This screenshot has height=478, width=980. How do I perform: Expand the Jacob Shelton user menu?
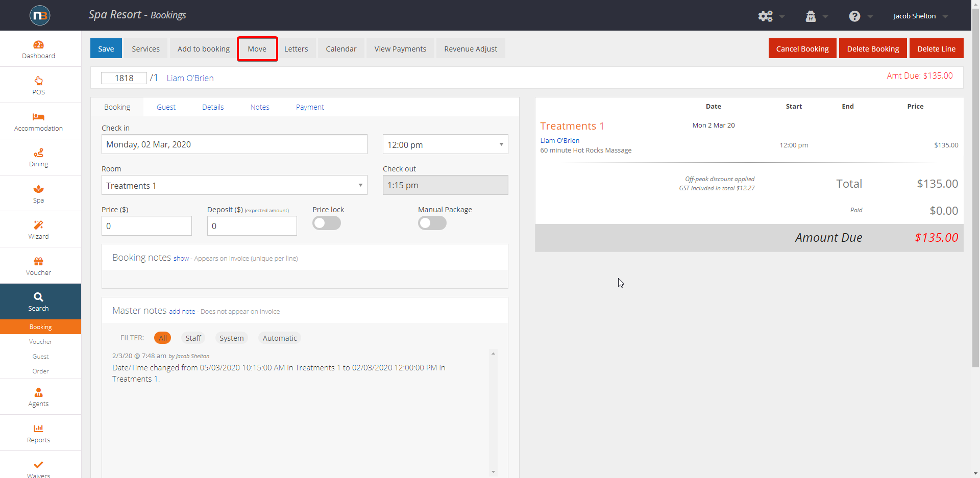pyautogui.click(x=920, y=16)
